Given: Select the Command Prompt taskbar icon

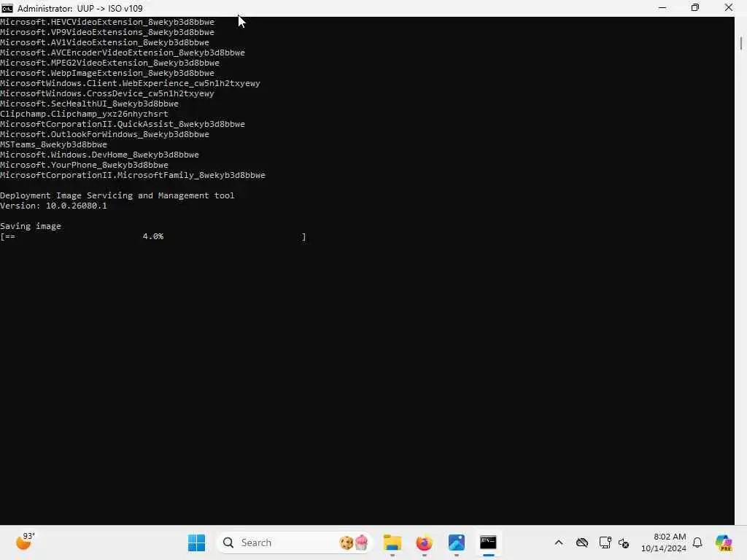Looking at the screenshot, I should 488,542.
